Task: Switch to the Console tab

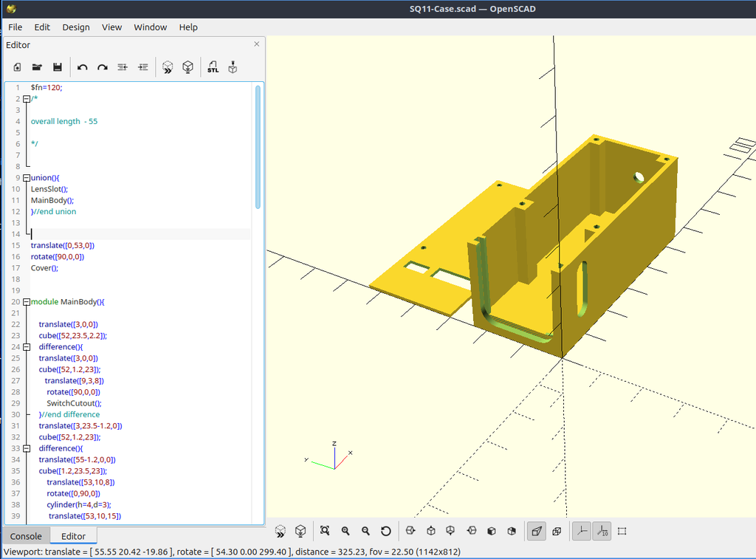Action: click(x=26, y=536)
